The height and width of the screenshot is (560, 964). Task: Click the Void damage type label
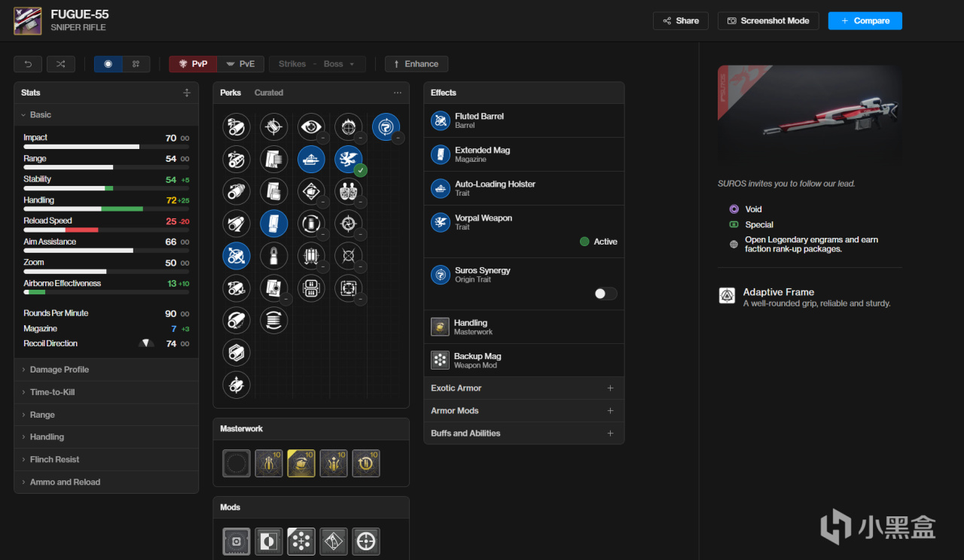coord(753,209)
